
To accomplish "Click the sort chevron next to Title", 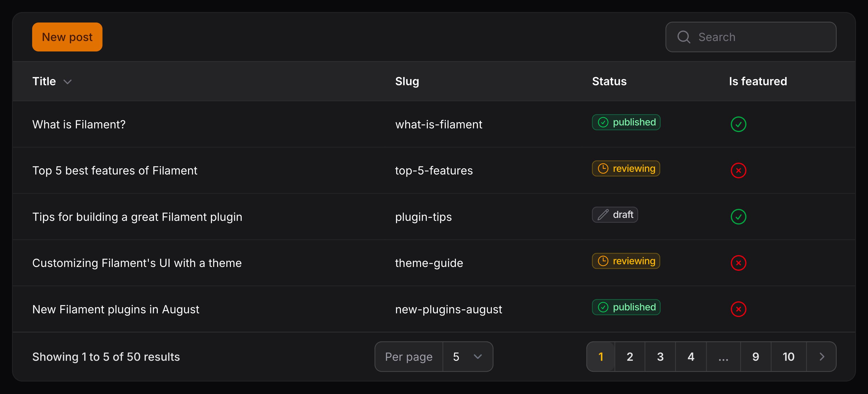I will pos(68,81).
